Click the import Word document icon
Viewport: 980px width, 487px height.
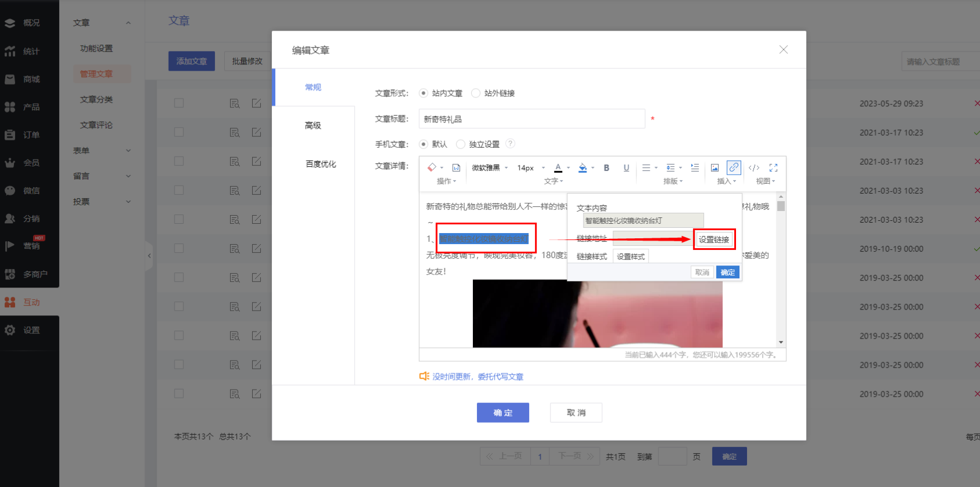pos(456,168)
